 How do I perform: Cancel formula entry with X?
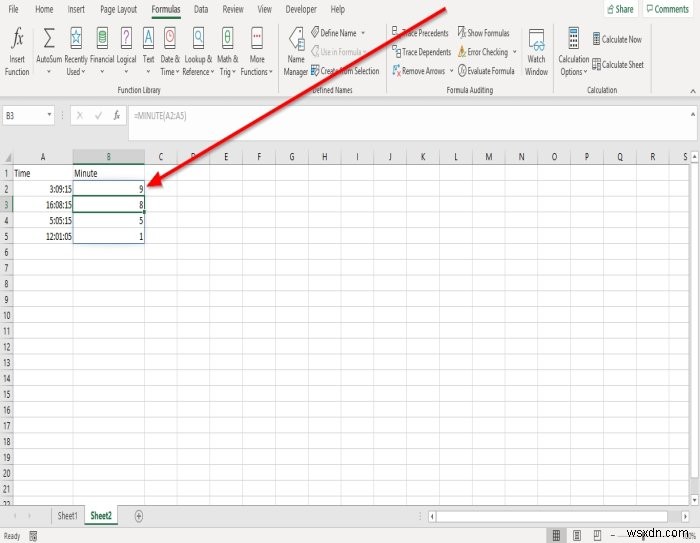point(79,116)
